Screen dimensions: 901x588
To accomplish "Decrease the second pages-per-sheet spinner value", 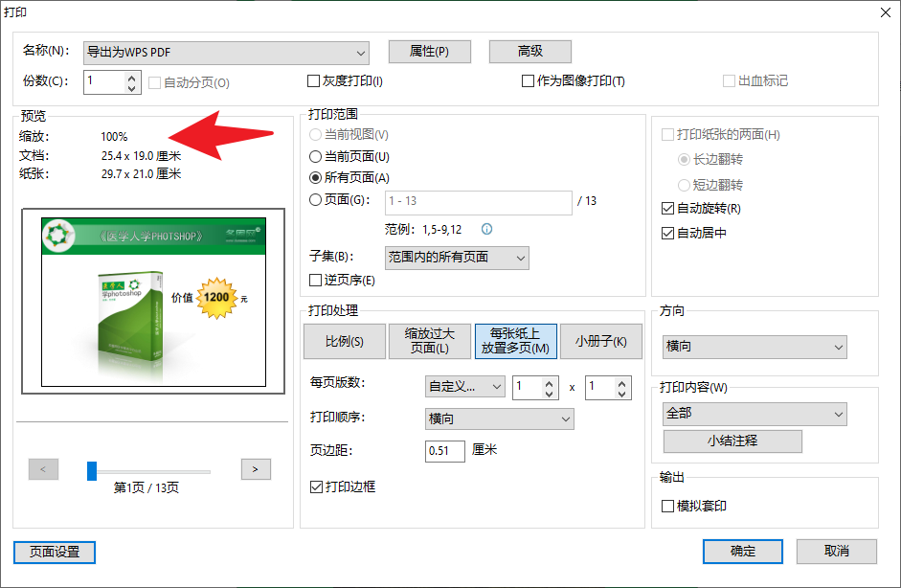I will coord(622,393).
